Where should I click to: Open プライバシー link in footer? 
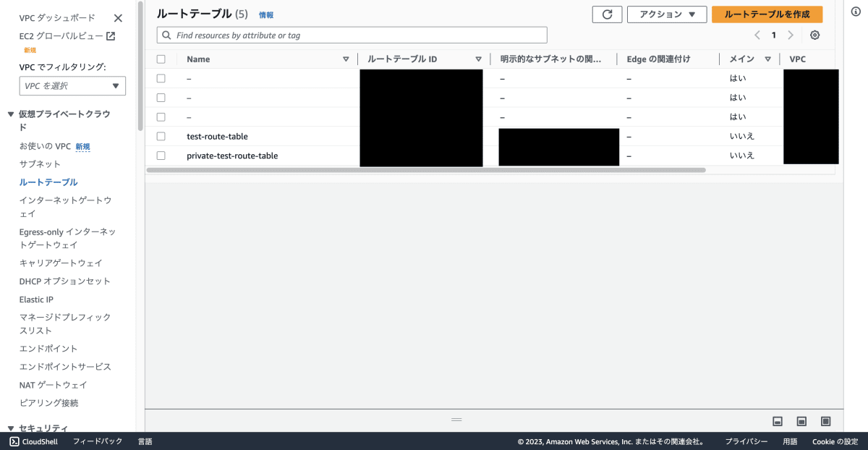pyautogui.click(x=746, y=441)
